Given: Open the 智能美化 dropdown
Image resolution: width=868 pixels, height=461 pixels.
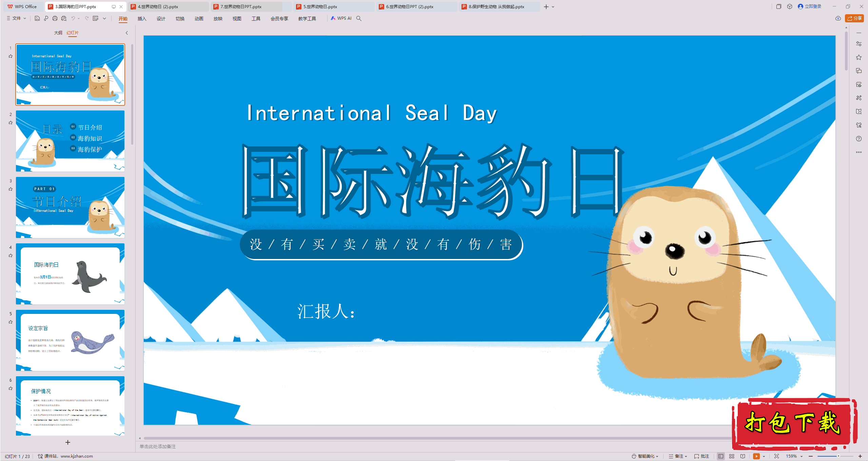Looking at the screenshot, I should pyautogui.click(x=645, y=456).
